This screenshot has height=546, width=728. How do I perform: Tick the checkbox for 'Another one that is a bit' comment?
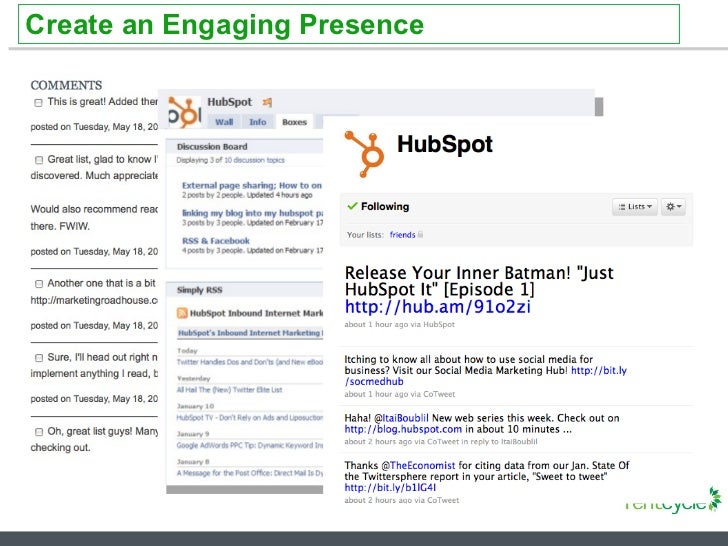coord(39,284)
